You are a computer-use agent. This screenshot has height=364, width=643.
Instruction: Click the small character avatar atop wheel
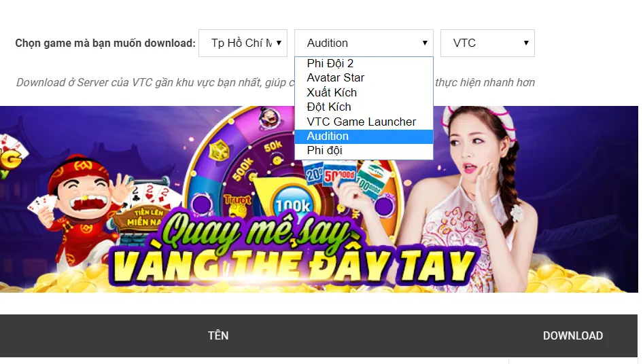tap(269, 118)
